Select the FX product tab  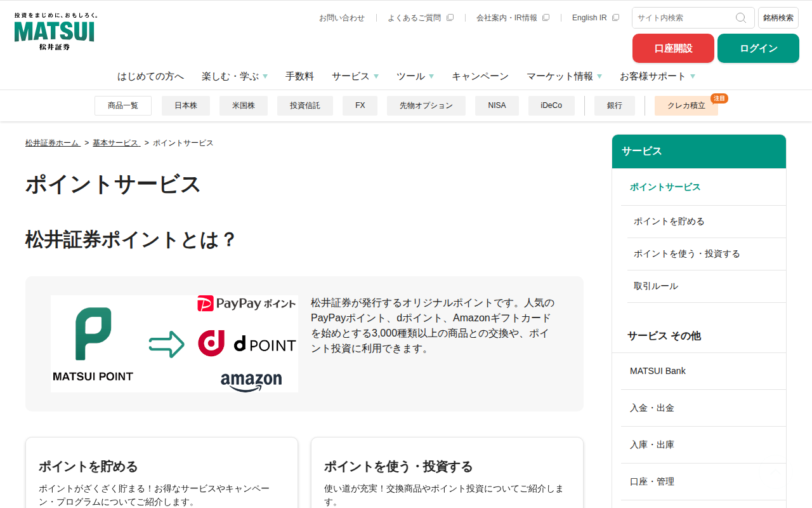click(x=360, y=105)
